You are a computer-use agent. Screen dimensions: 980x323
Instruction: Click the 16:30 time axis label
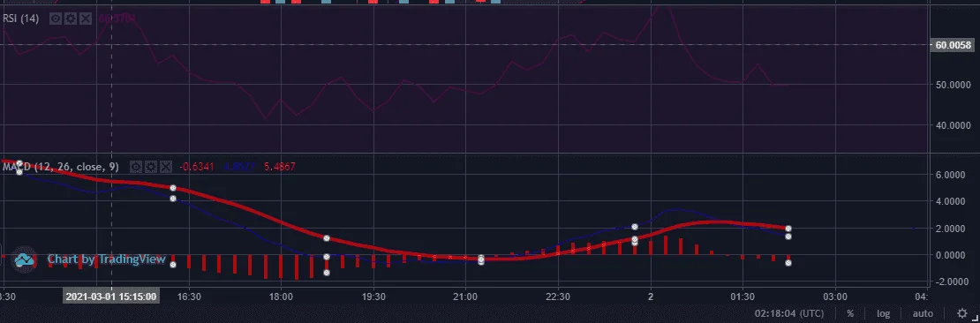(x=189, y=297)
